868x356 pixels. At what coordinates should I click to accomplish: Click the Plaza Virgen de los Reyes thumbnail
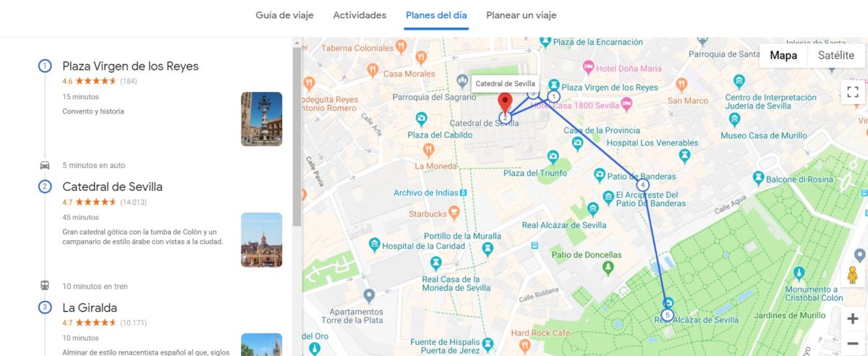pos(261,119)
